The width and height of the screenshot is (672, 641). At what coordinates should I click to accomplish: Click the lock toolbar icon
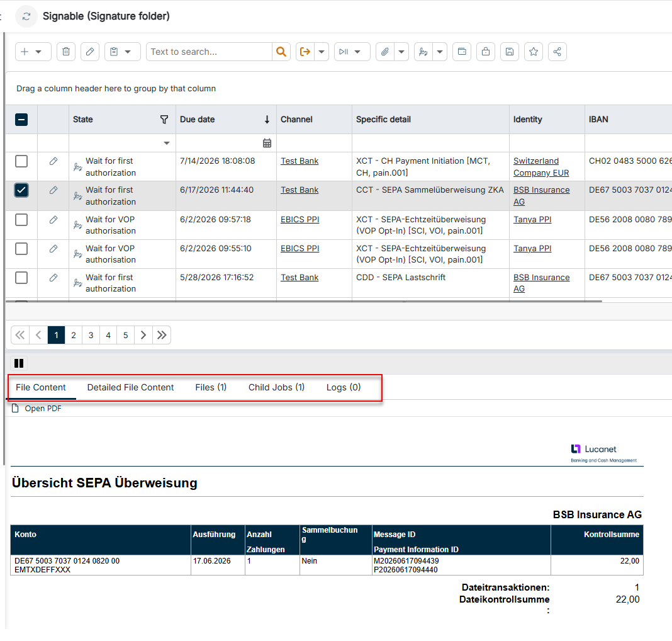486,52
